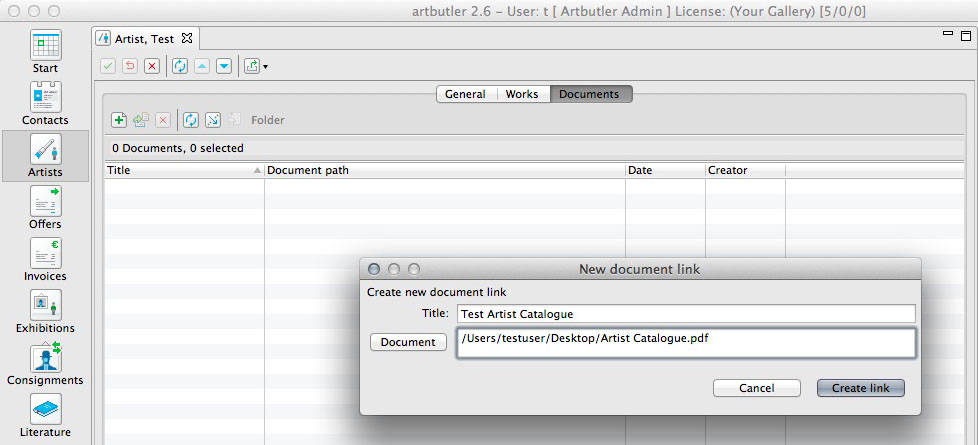
Task: Add new document with green plus icon
Action: pos(119,120)
